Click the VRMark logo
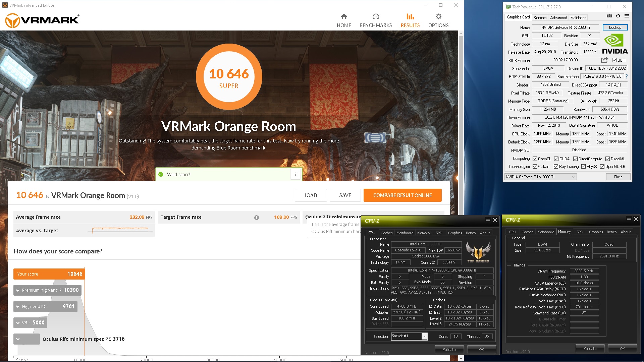 pos(42,20)
